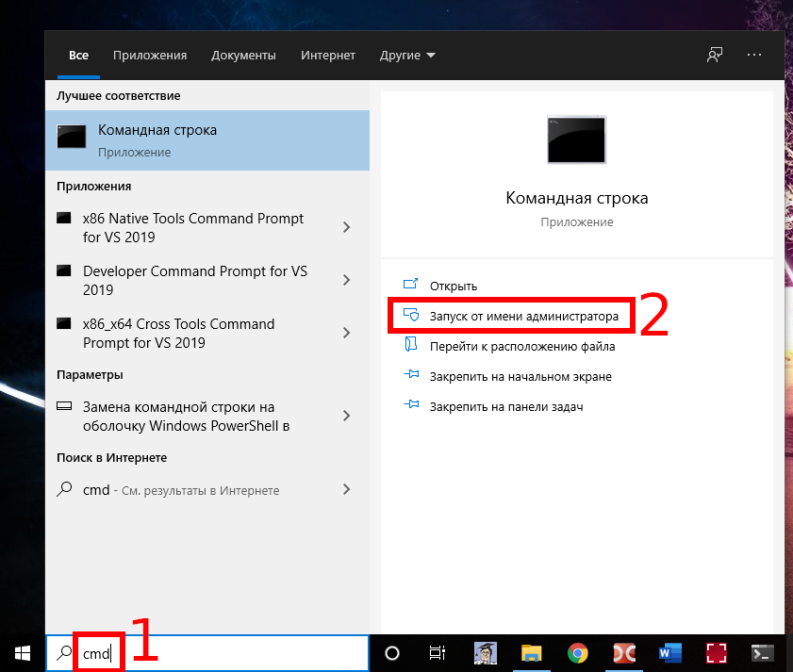Select Командная строка best match result
The image size is (793, 672).
(207, 139)
